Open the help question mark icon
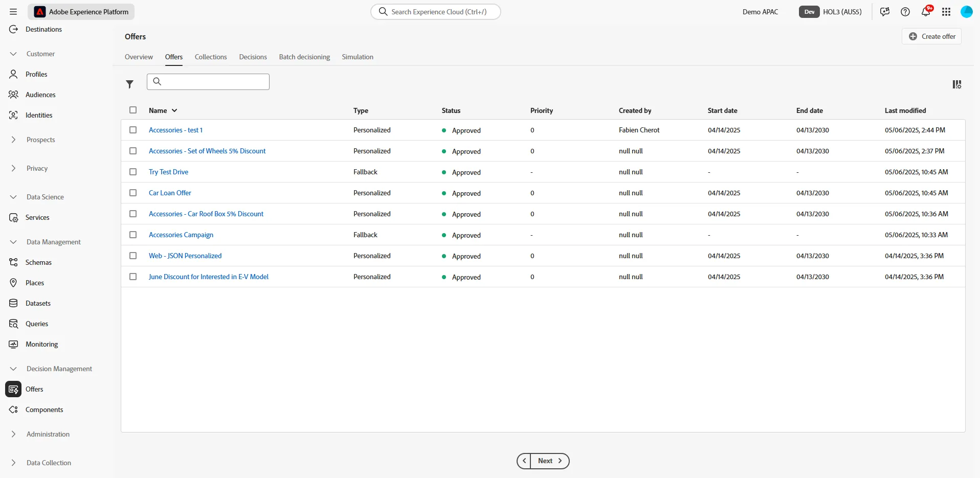 pyautogui.click(x=905, y=12)
